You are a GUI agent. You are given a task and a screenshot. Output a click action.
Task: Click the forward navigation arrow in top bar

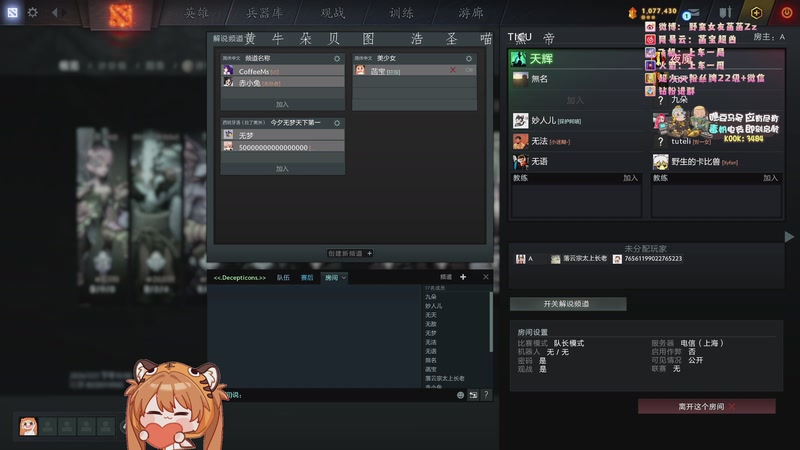point(64,12)
